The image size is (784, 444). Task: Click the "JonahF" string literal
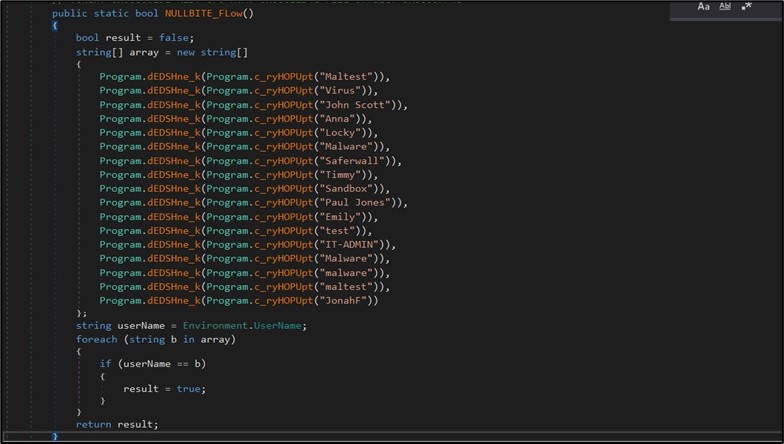(x=345, y=300)
